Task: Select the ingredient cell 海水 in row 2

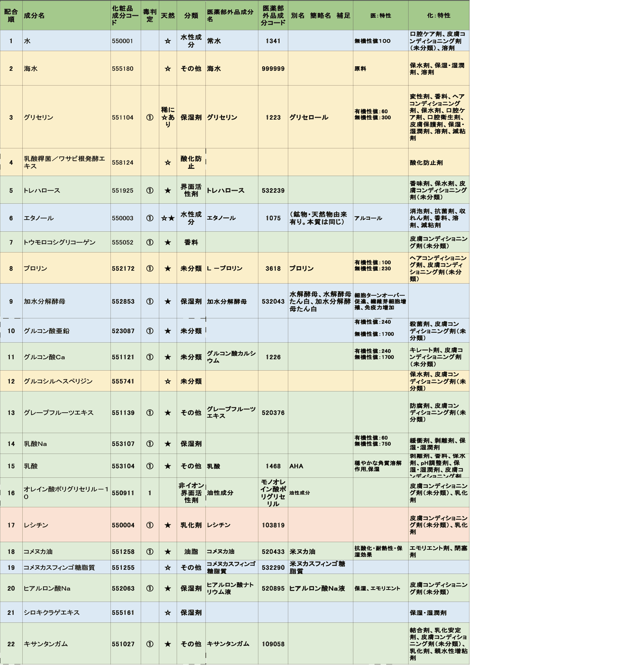Action: click(x=67, y=69)
